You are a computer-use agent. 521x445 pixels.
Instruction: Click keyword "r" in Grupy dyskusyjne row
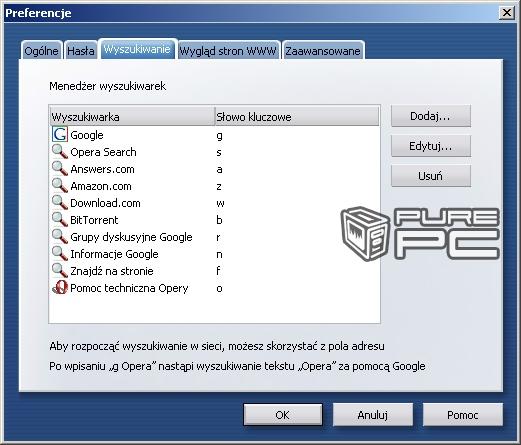(218, 237)
